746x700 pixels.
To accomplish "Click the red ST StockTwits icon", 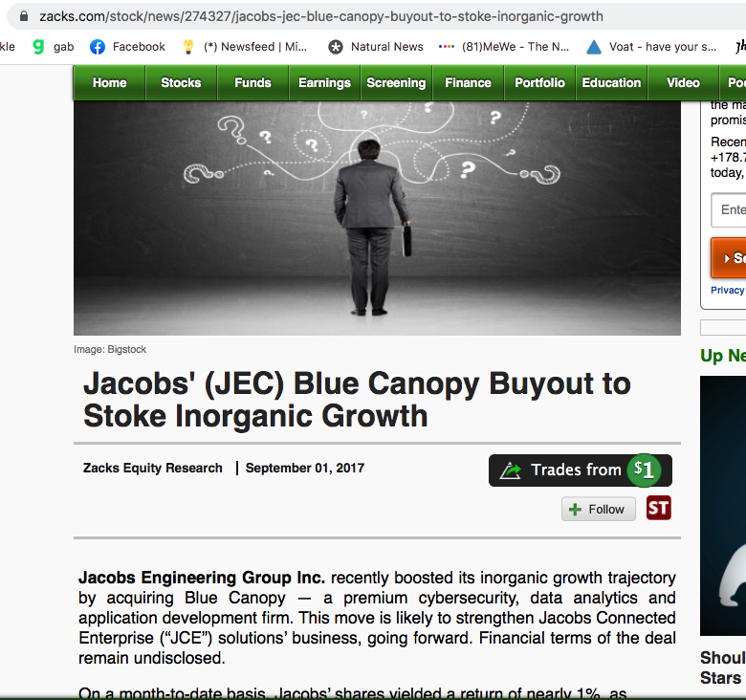I will click(x=659, y=509).
